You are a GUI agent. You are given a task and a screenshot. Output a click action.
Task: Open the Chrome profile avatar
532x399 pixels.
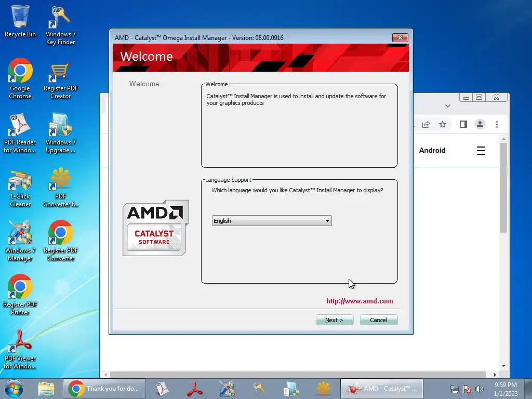pos(480,125)
